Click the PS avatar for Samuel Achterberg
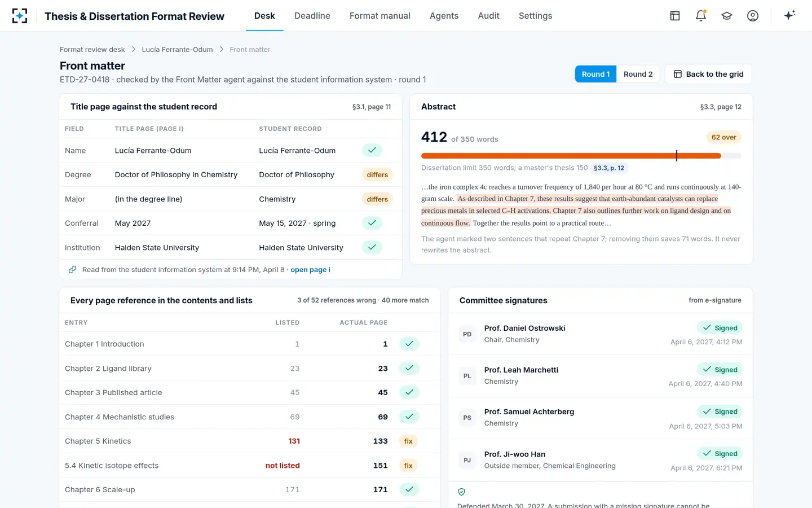Viewport: 812px width, 508px height. tap(467, 418)
